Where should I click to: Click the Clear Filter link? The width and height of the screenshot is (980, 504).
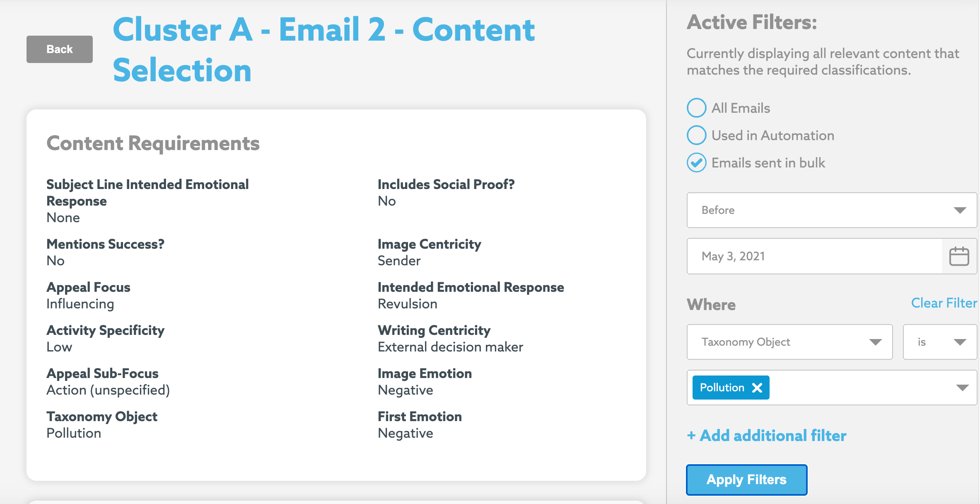click(944, 303)
